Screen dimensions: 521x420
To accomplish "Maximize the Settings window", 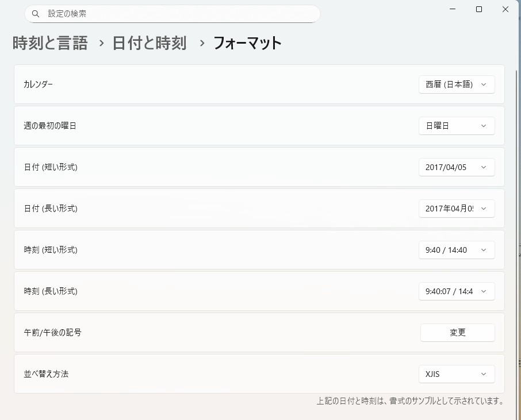I will (479, 9).
